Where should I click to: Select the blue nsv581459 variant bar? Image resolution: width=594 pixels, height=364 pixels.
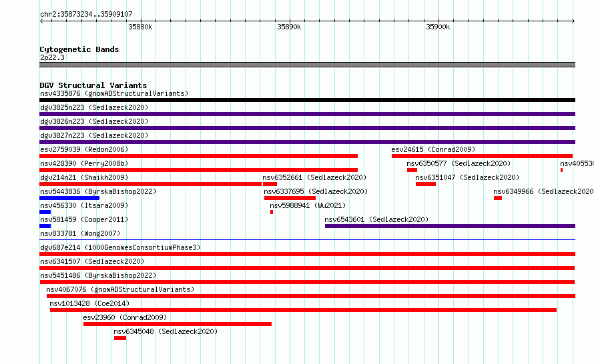[x=45, y=226]
